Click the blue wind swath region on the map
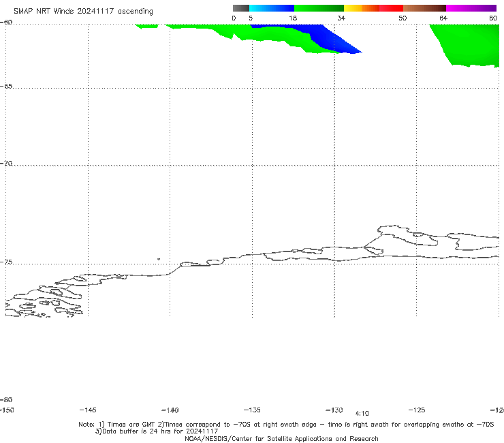504x443 pixels. point(325,38)
